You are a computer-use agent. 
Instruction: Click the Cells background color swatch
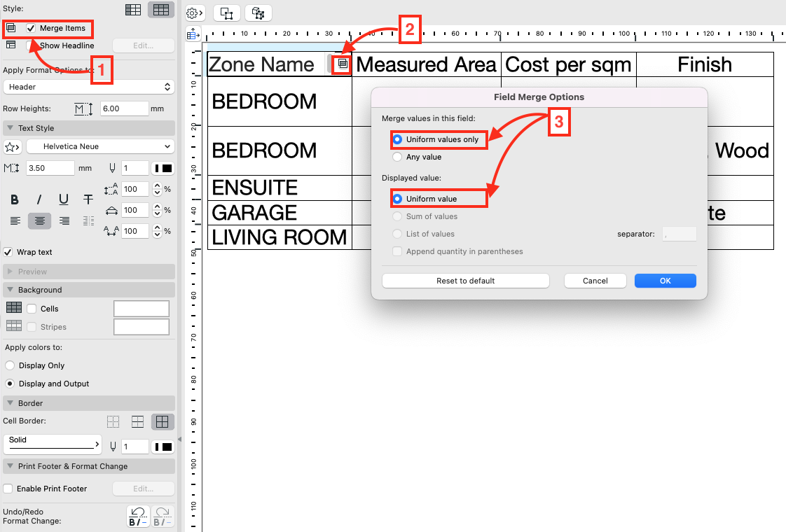click(x=142, y=308)
